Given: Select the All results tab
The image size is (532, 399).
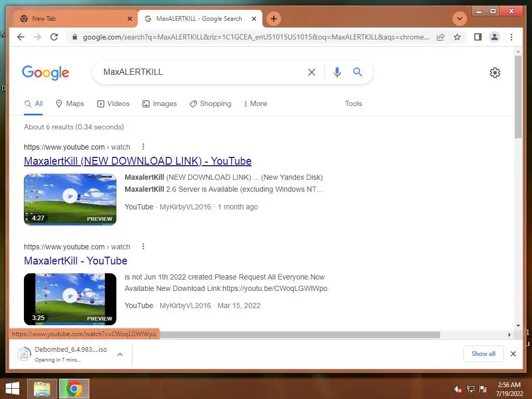Looking at the screenshot, I should pos(33,104).
